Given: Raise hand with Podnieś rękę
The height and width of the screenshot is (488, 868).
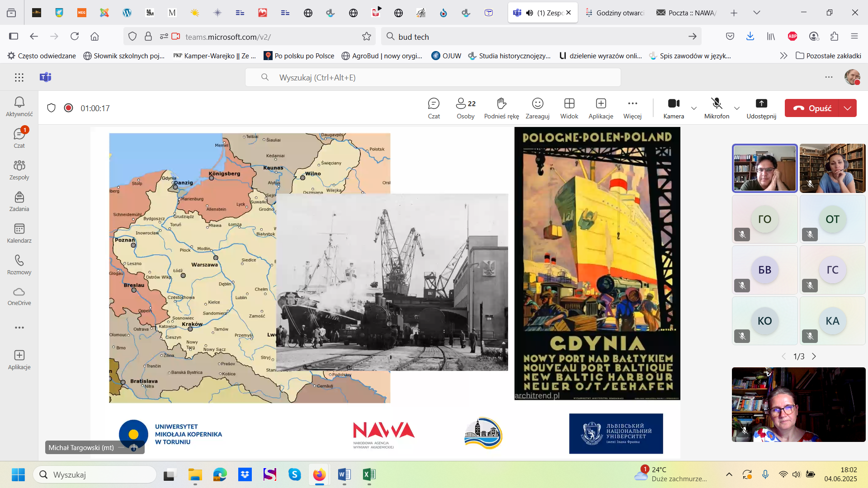Looking at the screenshot, I should pos(501,108).
